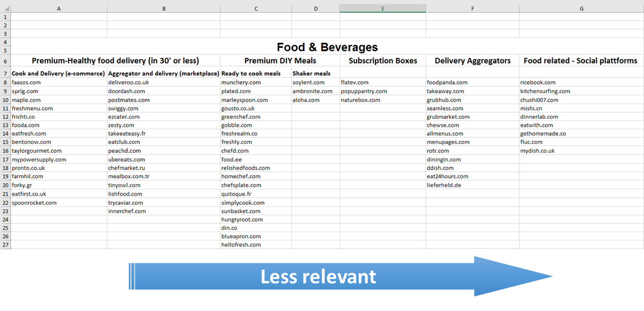Select the eat24hours.com cell
Image resolution: width=644 pixels, height=311 pixels.
[472, 176]
